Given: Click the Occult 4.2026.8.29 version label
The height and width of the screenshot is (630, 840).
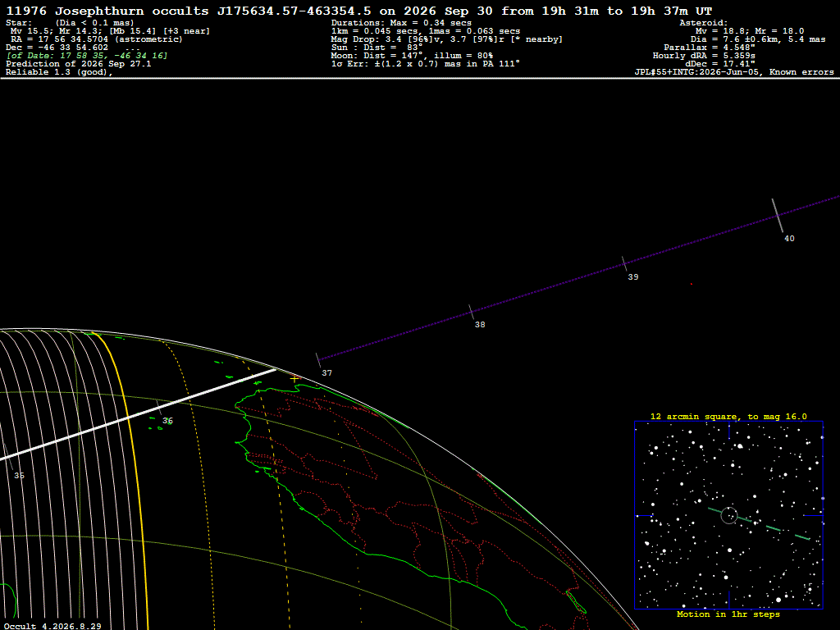Looking at the screenshot, I should point(52,626).
